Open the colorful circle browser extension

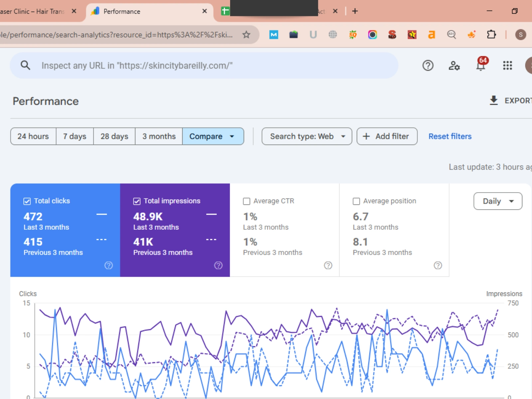[x=372, y=35]
